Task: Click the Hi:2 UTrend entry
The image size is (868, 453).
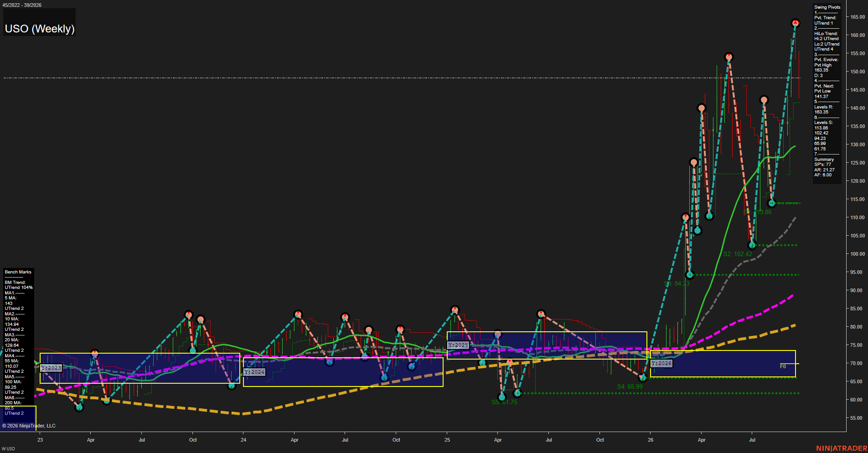Action: 827,39
